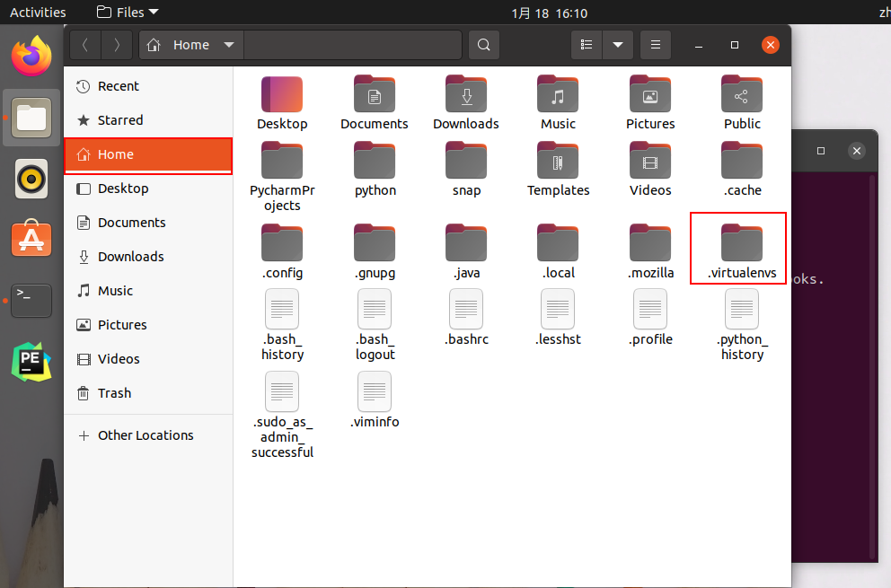
Task: Open Documents in sidebar
Action: 148,223
